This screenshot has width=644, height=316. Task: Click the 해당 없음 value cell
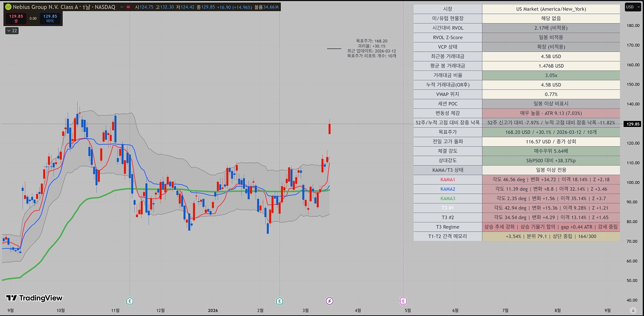click(x=551, y=18)
